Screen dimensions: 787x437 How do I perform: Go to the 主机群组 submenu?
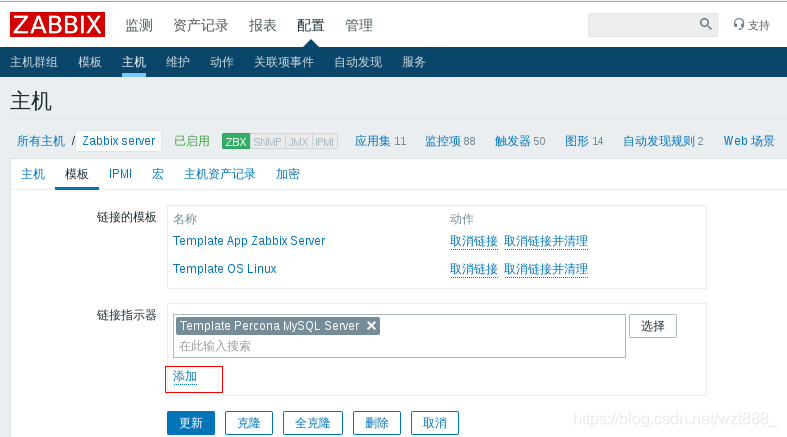click(34, 62)
